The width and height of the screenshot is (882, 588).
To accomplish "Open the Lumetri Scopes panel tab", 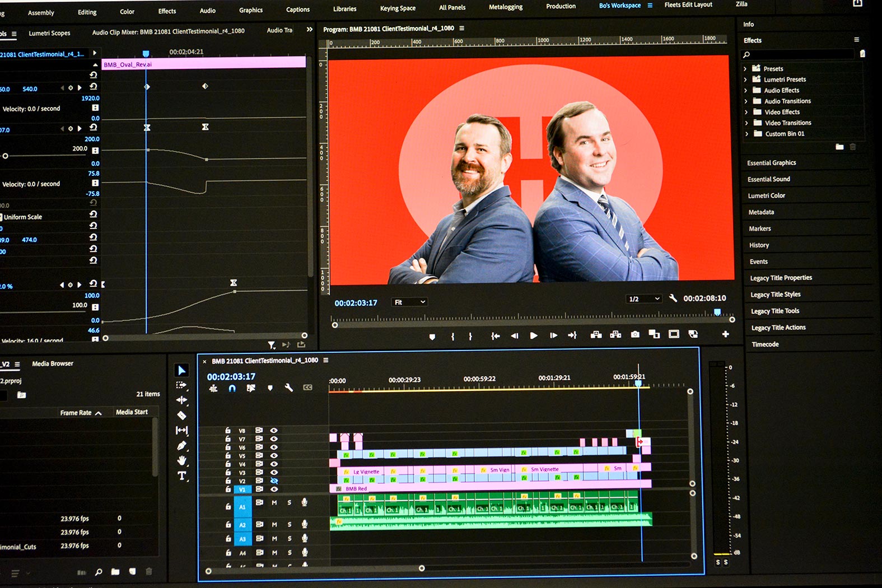I will 49,33.
